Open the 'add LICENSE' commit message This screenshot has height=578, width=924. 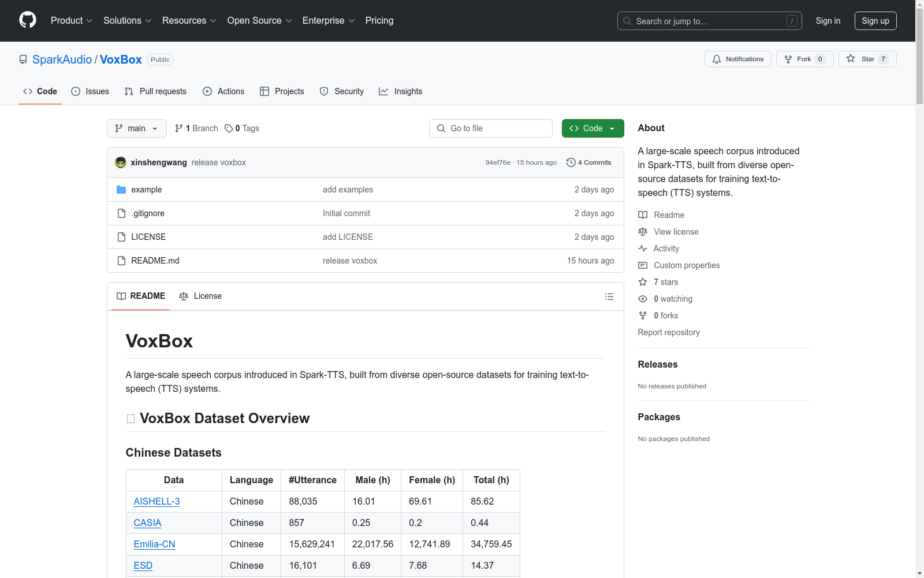tap(348, 237)
